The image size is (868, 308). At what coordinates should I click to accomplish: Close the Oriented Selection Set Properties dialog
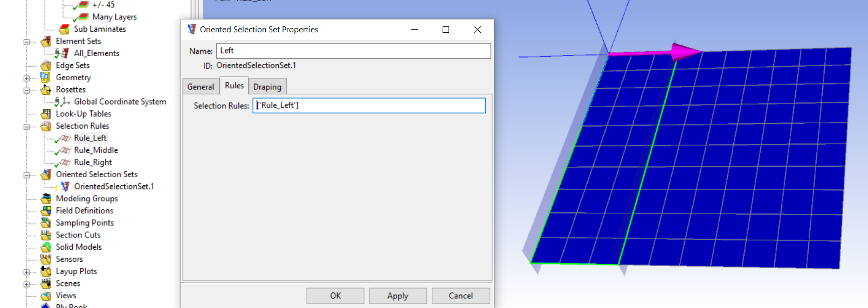click(x=478, y=30)
